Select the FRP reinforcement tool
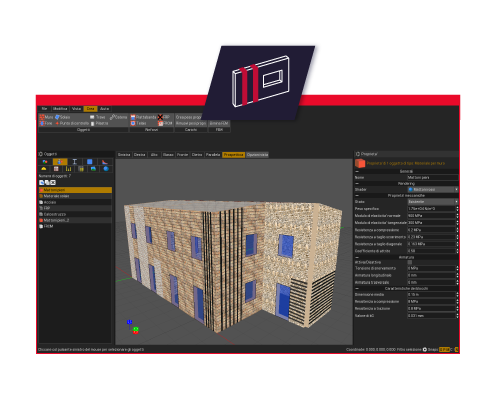The width and height of the screenshot is (500, 417). coord(164,117)
